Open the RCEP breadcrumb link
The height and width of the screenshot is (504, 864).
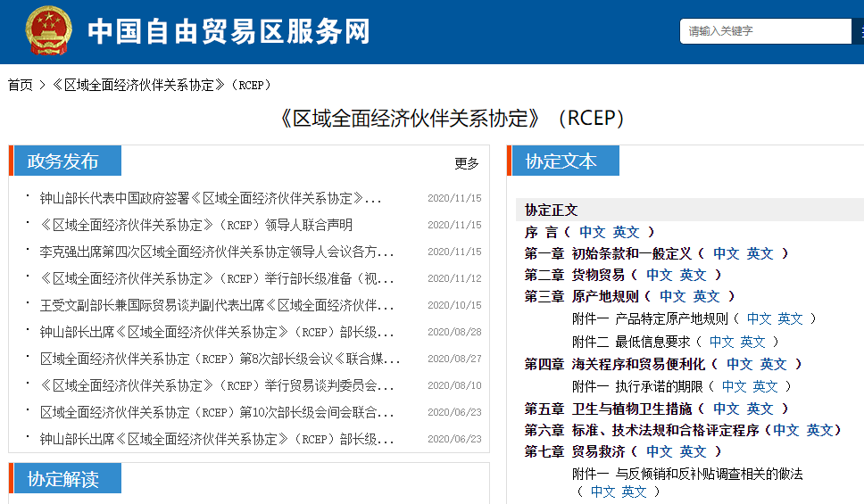click(x=162, y=85)
